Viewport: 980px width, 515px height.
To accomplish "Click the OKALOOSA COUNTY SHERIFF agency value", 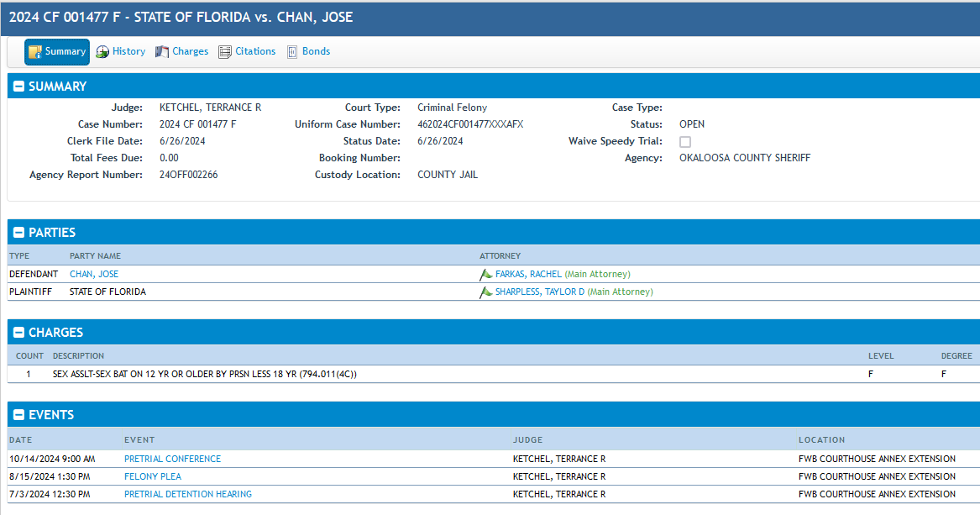I will [745, 158].
